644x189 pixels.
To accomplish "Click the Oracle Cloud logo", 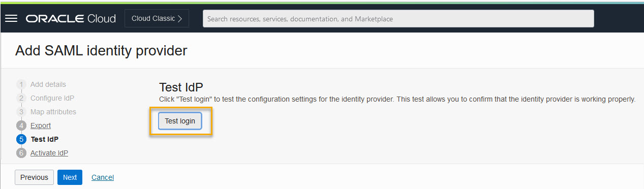I will pyautogui.click(x=71, y=19).
